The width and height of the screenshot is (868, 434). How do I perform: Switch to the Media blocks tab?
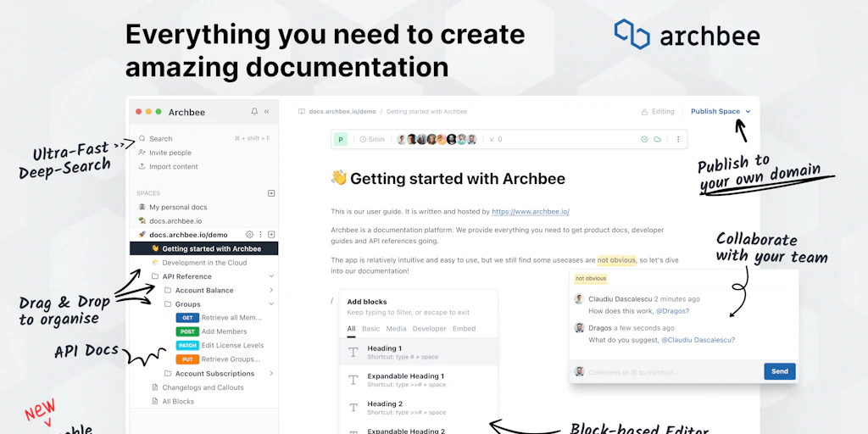point(397,329)
